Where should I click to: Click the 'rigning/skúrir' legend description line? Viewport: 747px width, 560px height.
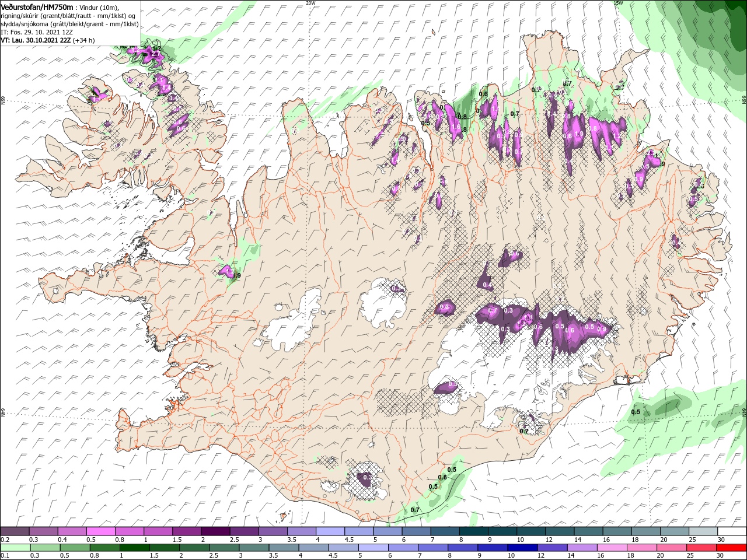coord(69,15)
